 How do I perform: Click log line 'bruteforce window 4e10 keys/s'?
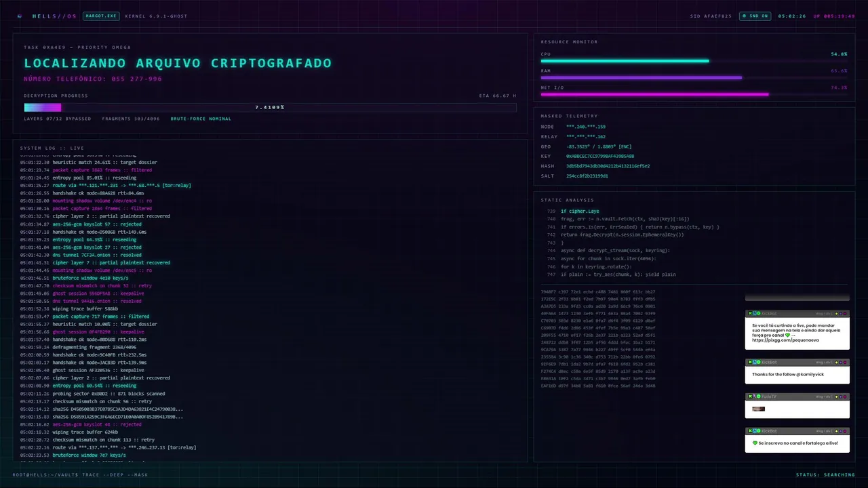coord(75,278)
